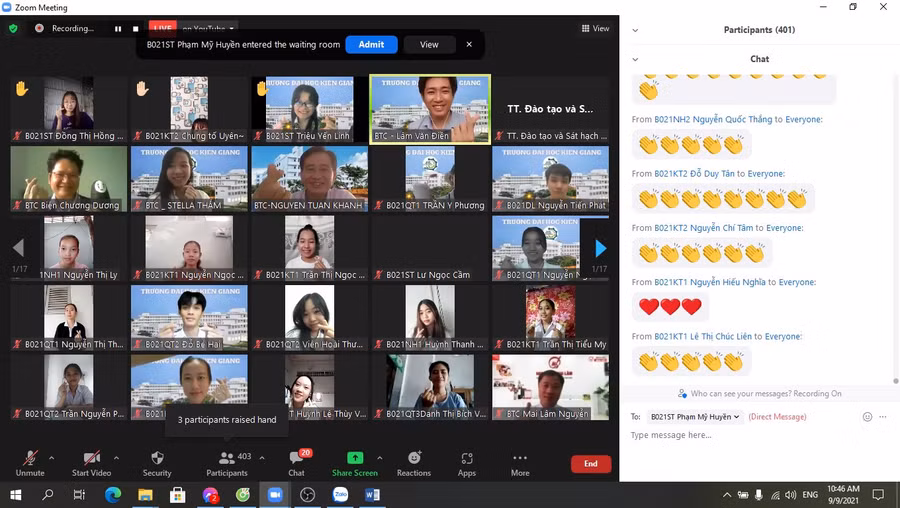Open Microsoft Edge from taskbar

point(112,495)
